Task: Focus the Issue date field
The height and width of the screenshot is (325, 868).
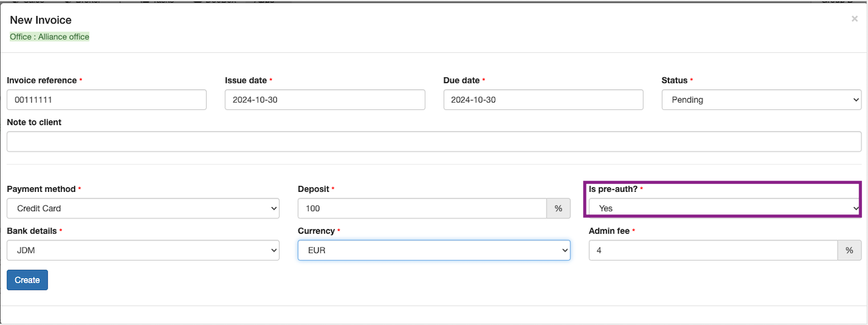Action: [x=325, y=100]
